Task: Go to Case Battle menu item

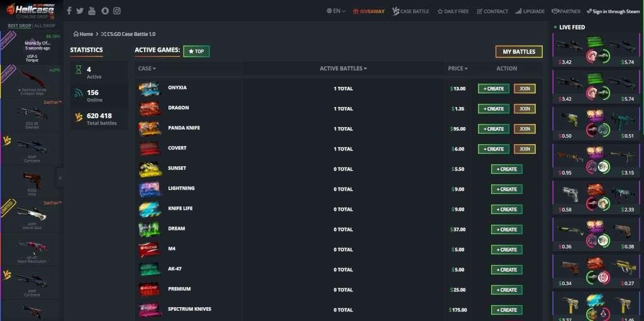Action: pyautogui.click(x=411, y=11)
